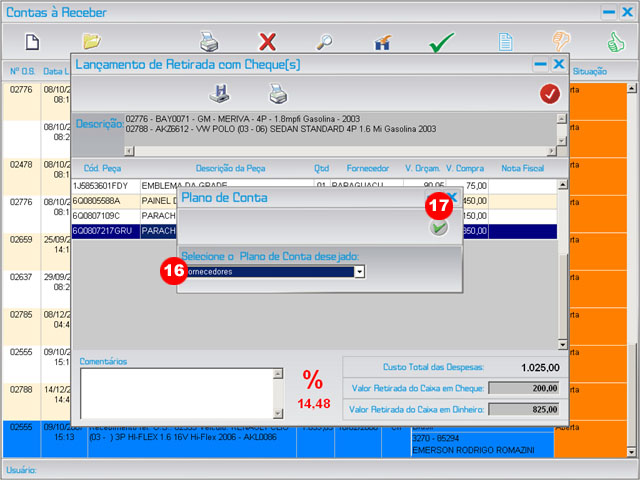Viewport: 640px width, 480px height.
Task: Click the printer icon in main toolbar
Action: coord(209,42)
